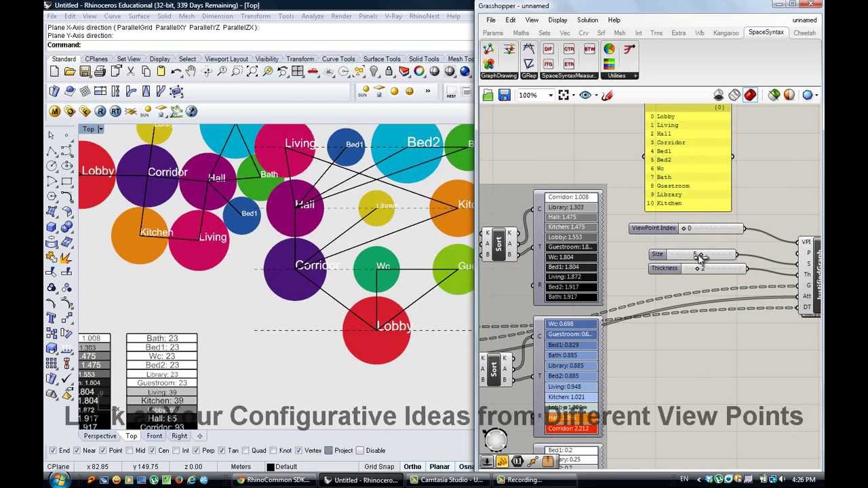868x488 pixels.
Task: Enable the Mid osnap checkbox
Action: 129,450
